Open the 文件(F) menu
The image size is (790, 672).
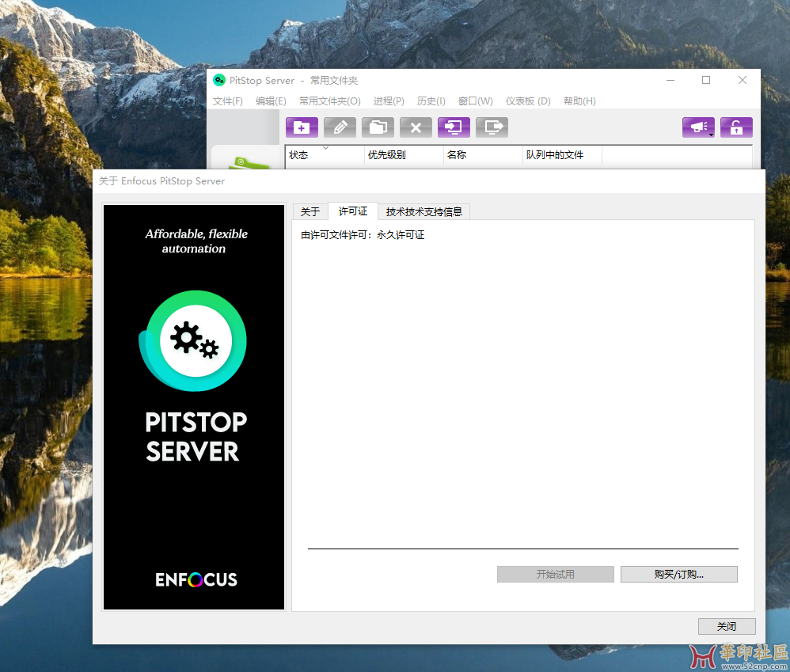[x=228, y=101]
